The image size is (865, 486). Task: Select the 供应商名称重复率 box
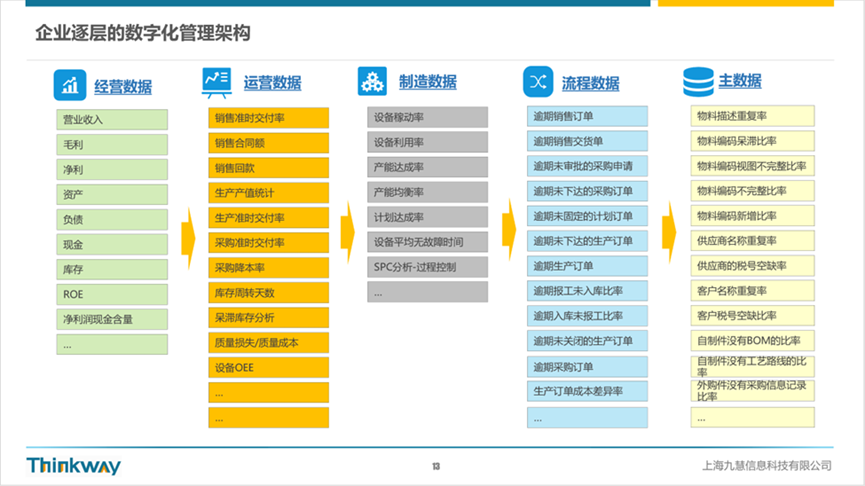click(752, 241)
